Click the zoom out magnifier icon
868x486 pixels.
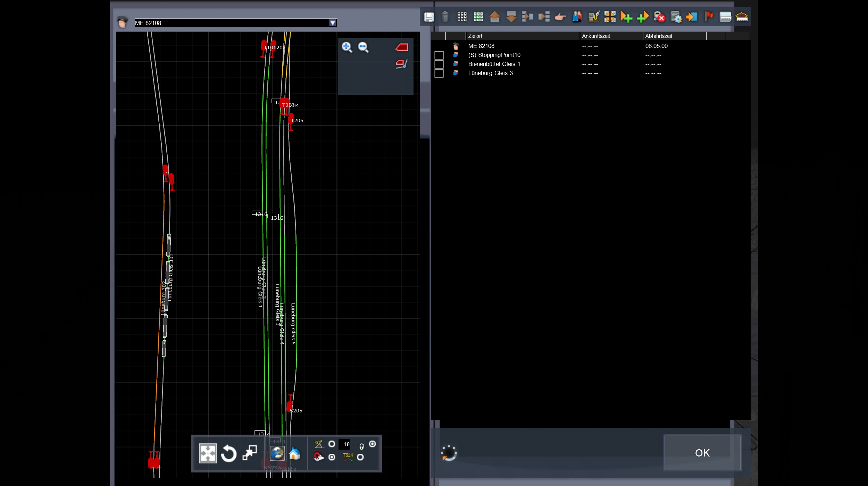(x=363, y=47)
